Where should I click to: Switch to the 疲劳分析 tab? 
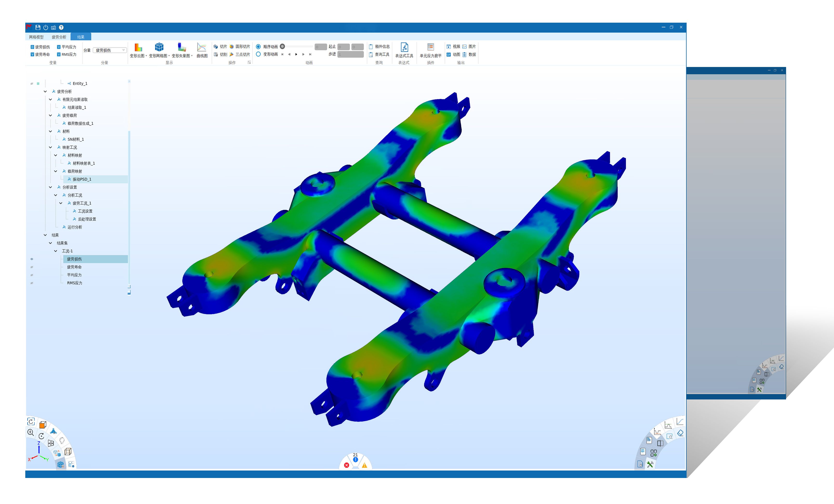(59, 37)
